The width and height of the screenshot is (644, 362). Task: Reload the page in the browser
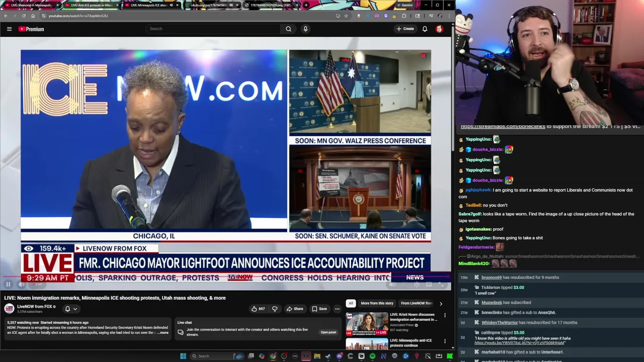coord(24,16)
